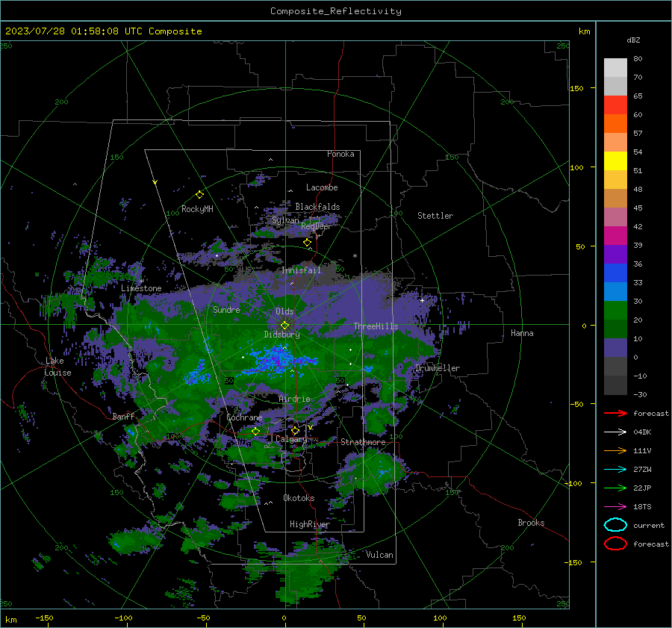Pick the blue 33-36 dBZ legend swatch
The width and height of the screenshot is (672, 628).
615,273
